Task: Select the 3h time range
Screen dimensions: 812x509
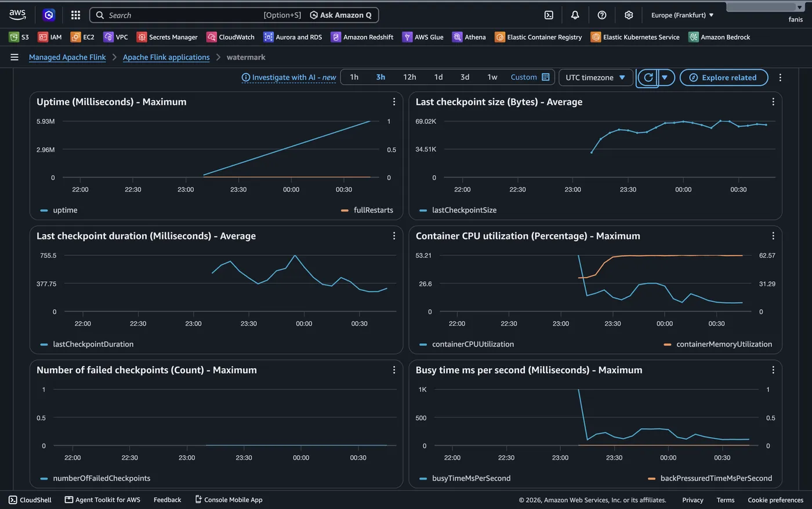Action: click(380, 77)
